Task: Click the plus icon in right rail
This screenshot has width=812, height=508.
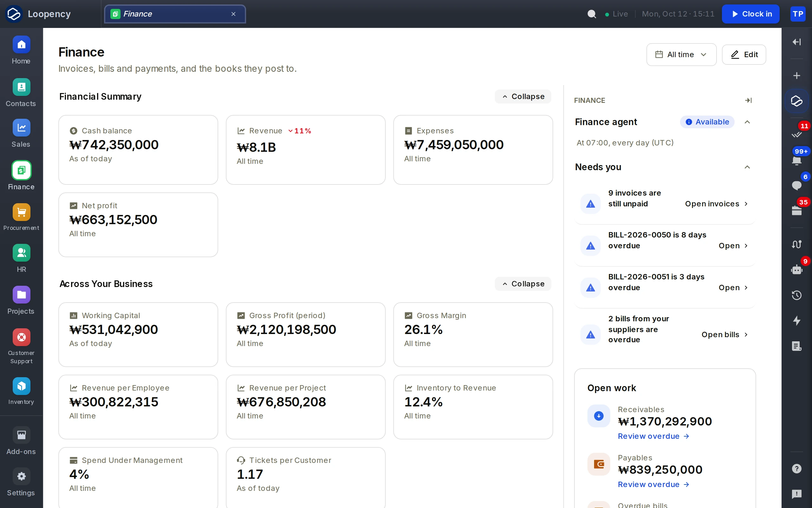Action: [796, 76]
